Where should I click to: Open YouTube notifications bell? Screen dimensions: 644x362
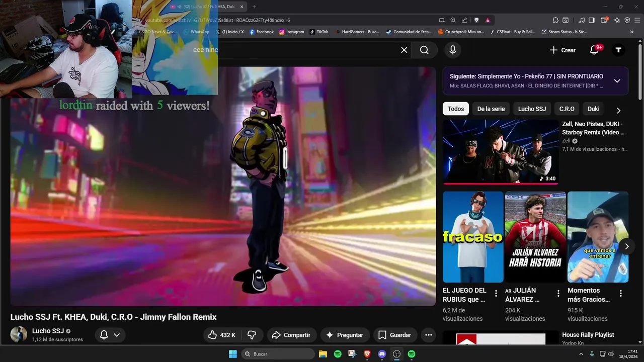(594, 50)
